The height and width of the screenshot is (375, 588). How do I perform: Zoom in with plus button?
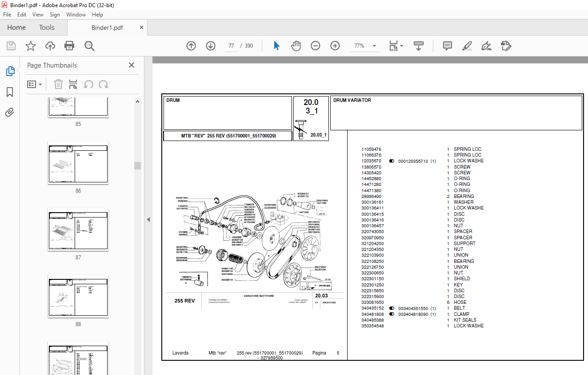tap(335, 46)
